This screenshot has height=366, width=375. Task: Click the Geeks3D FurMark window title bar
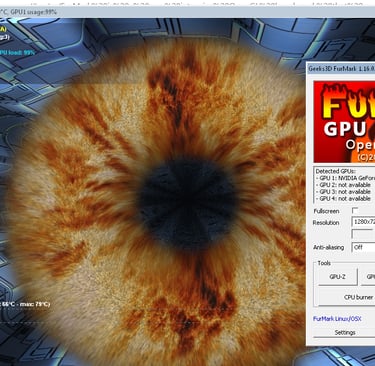tap(341, 69)
